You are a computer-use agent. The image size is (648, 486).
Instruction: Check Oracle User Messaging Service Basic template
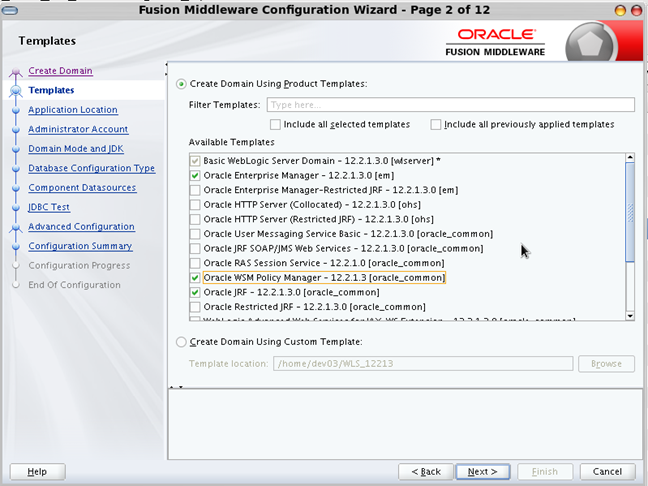coord(195,234)
